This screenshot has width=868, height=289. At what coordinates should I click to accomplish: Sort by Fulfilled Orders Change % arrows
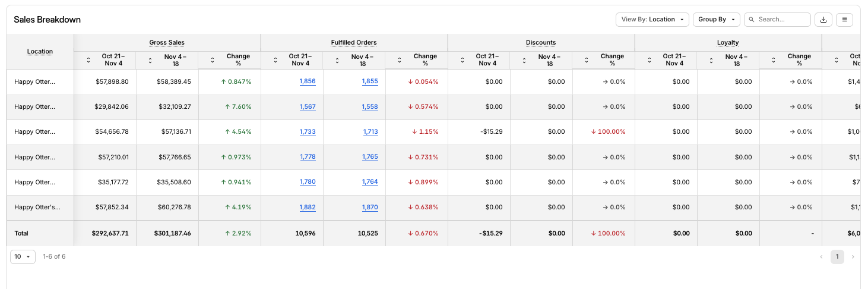click(x=400, y=60)
